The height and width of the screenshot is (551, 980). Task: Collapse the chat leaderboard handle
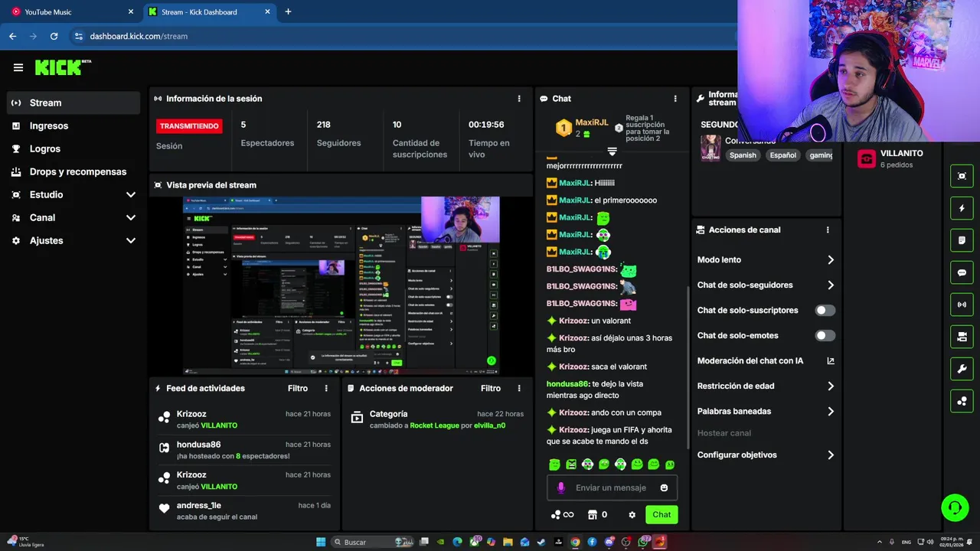pyautogui.click(x=612, y=152)
